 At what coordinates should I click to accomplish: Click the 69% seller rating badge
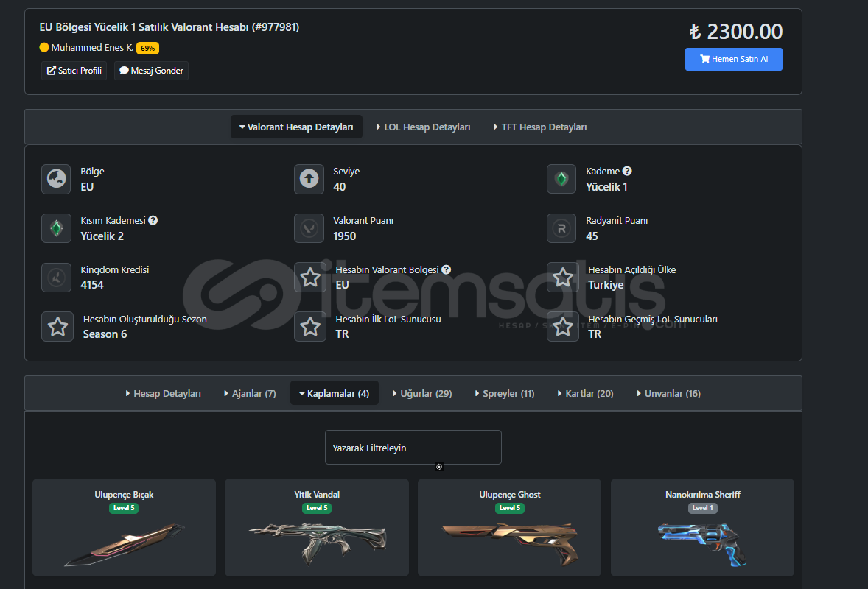click(148, 48)
